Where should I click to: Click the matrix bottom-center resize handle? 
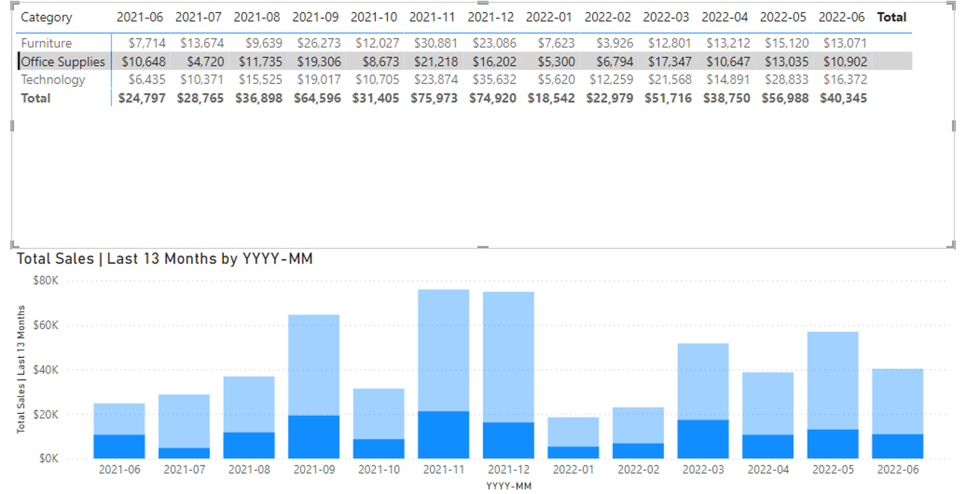pos(483,246)
